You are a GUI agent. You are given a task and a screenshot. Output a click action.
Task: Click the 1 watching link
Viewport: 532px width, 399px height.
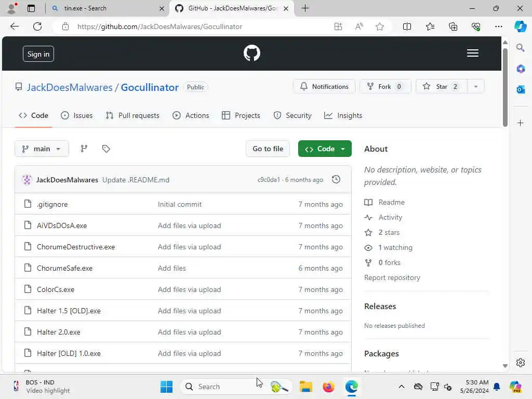coord(395,247)
